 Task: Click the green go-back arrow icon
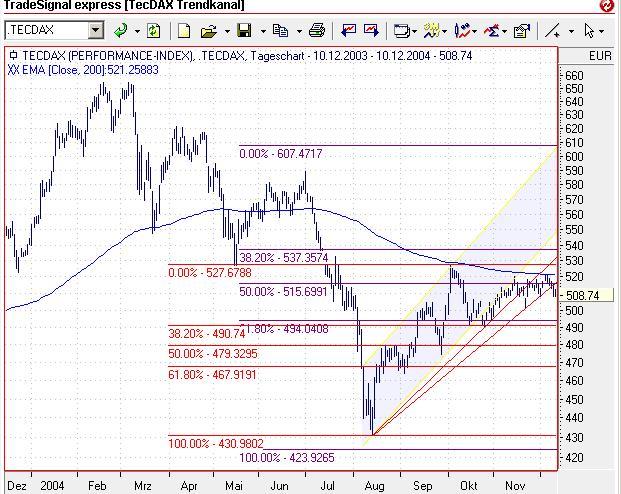point(120,31)
